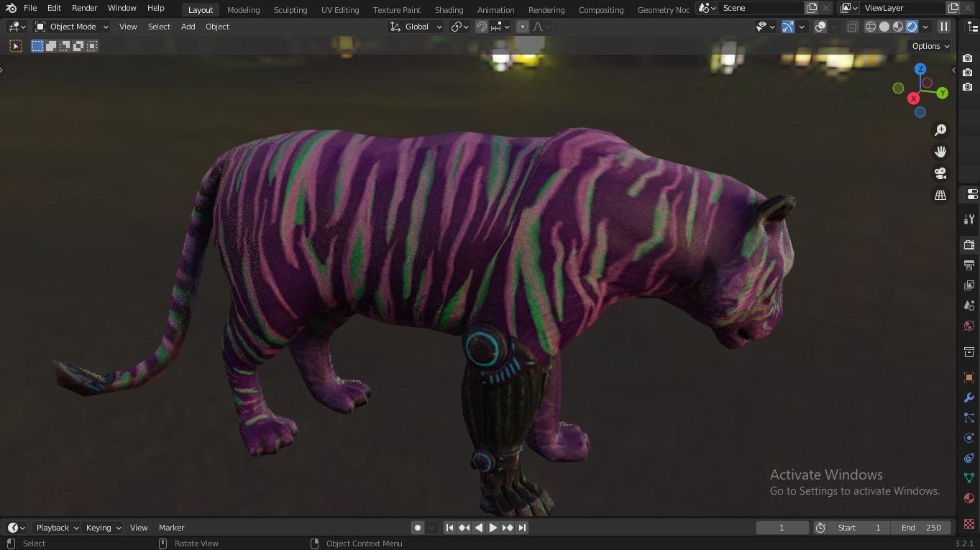Open the Render menu
This screenshot has height=550, width=980.
pos(84,8)
